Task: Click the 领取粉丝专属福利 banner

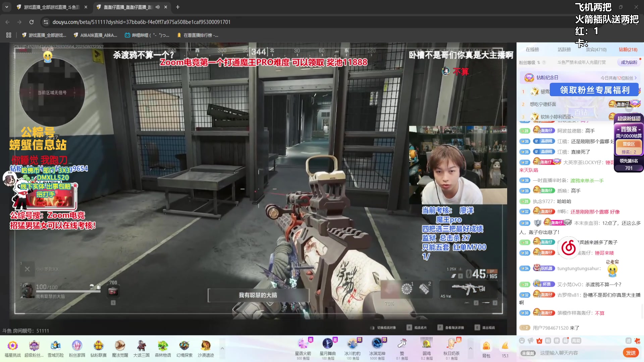Action: (x=594, y=90)
